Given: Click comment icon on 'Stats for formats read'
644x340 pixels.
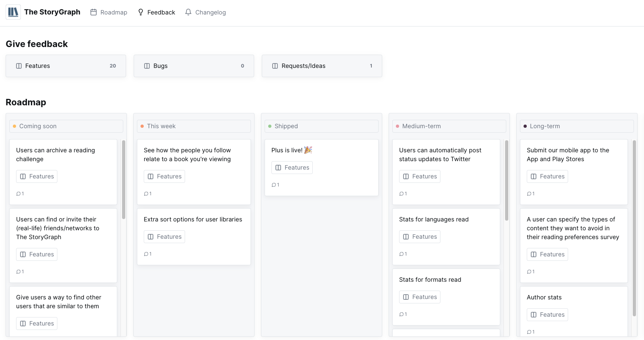Looking at the screenshot, I should pos(401,314).
